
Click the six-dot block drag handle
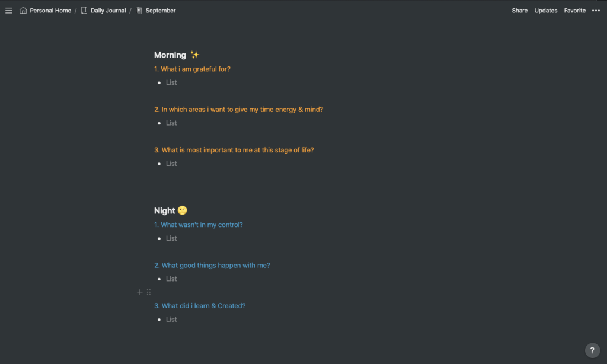click(149, 292)
